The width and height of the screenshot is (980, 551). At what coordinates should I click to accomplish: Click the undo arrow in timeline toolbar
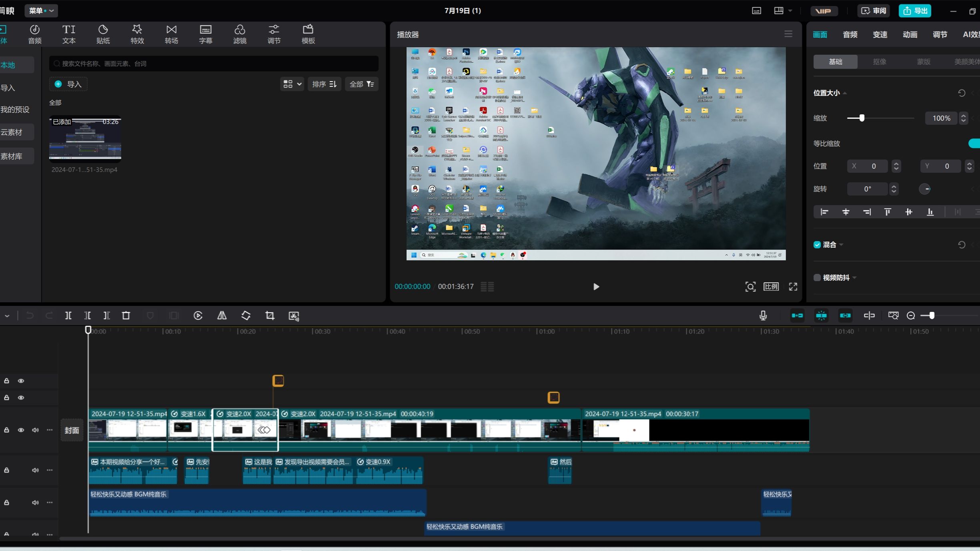30,315
